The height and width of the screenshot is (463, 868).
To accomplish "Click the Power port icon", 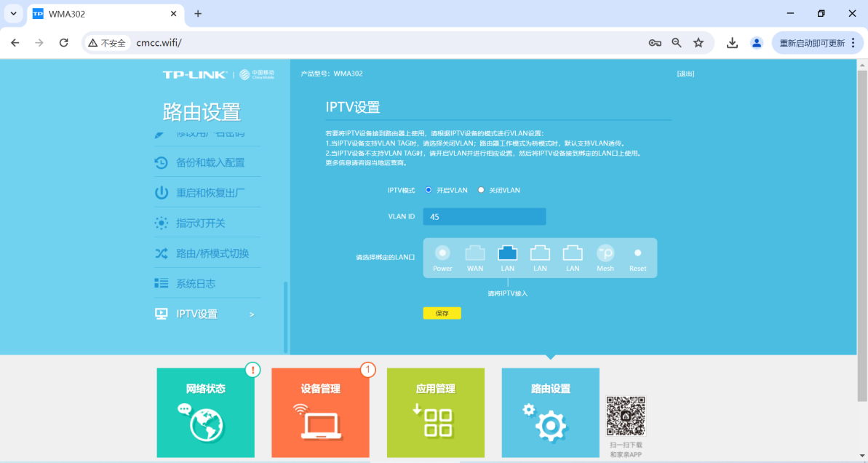I will 442,253.
